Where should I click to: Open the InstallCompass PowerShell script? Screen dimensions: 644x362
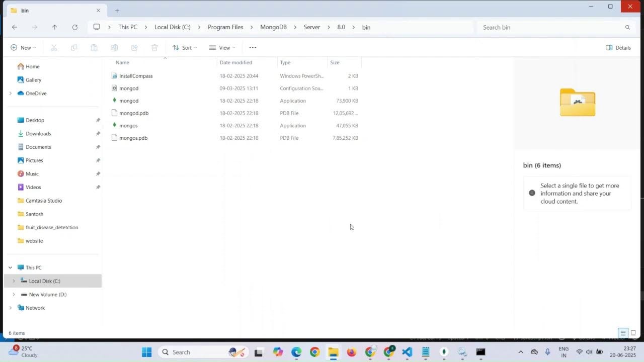[x=136, y=76]
